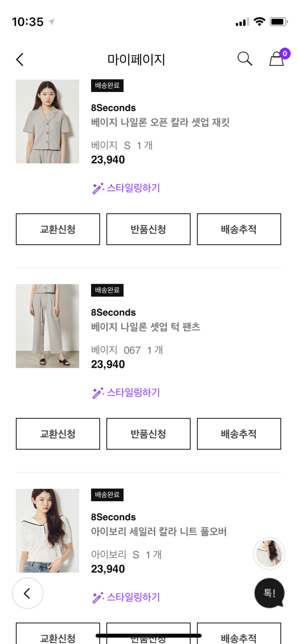Track delivery of the beige nylon jacket

coord(239,229)
